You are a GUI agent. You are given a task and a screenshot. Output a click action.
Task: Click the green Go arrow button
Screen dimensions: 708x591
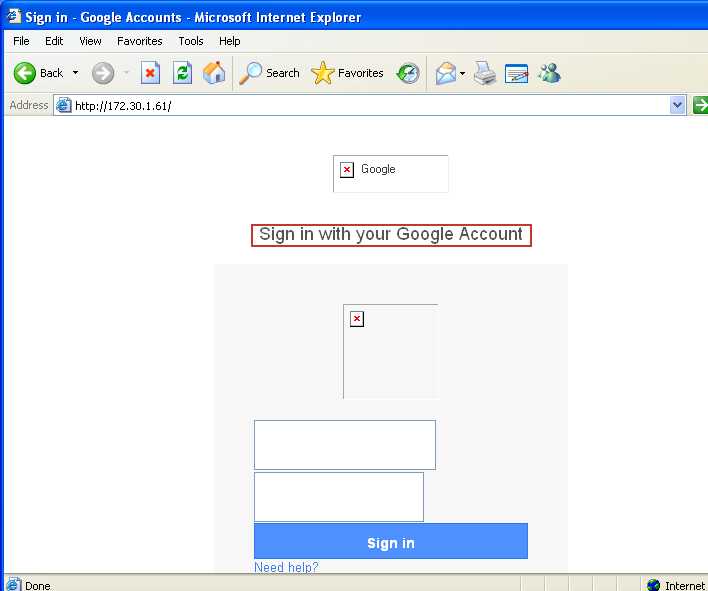700,105
